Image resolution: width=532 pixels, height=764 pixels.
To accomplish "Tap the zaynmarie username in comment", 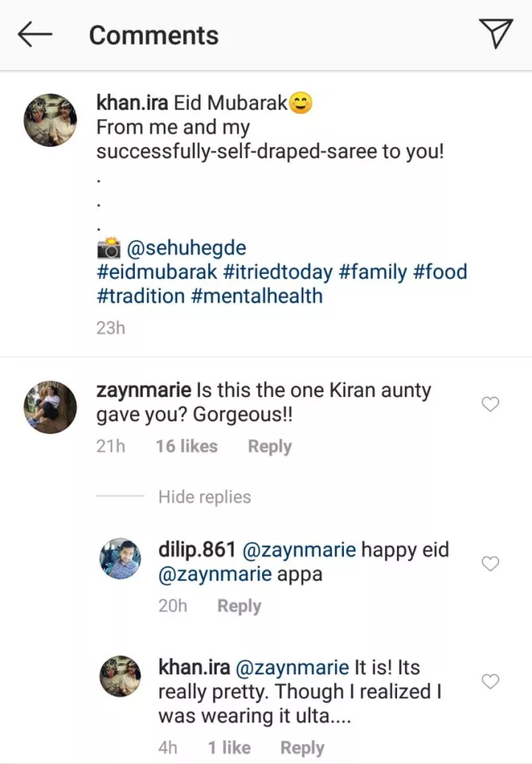I will point(144,391).
